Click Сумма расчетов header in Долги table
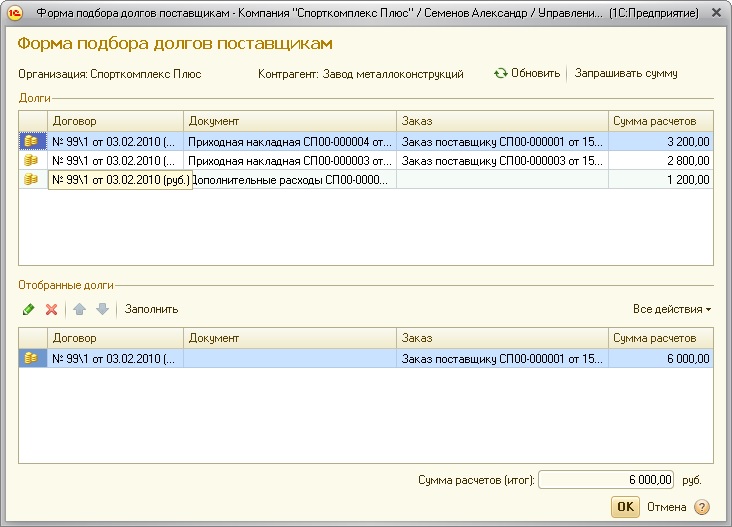The image size is (732, 527). pyautogui.click(x=661, y=121)
